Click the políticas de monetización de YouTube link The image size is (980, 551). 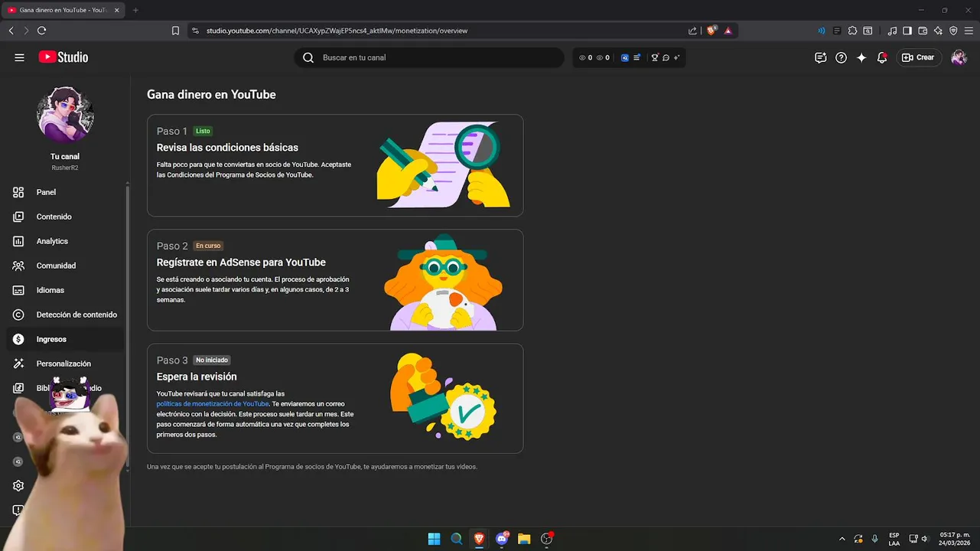pos(213,403)
